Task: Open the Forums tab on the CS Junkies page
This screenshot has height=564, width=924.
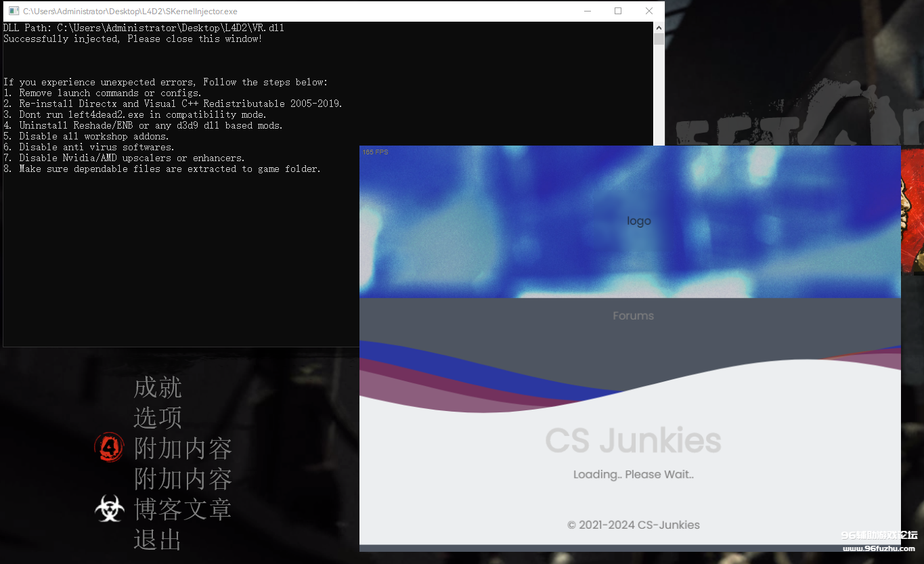Action: pyautogui.click(x=633, y=315)
